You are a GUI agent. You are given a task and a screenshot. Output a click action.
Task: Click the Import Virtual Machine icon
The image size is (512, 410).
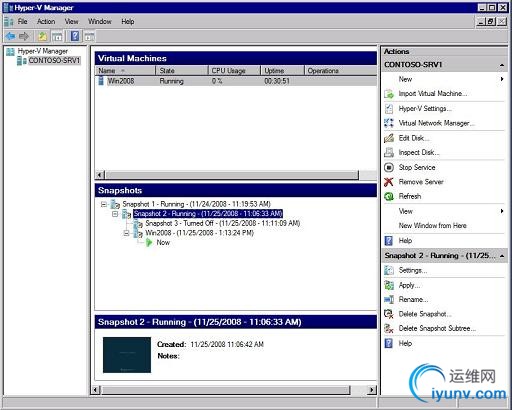389,94
